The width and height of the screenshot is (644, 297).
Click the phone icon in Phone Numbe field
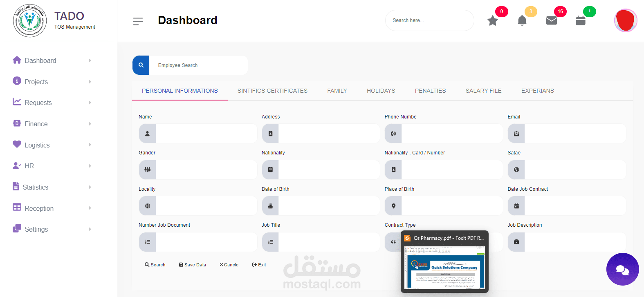[393, 134]
